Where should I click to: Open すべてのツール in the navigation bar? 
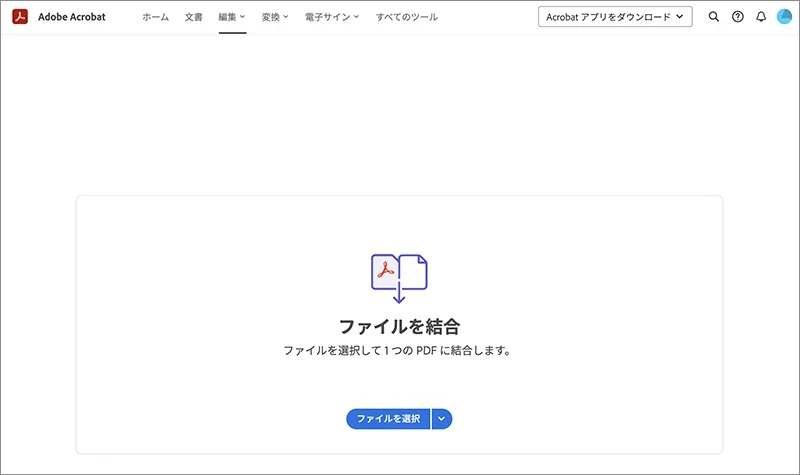406,17
